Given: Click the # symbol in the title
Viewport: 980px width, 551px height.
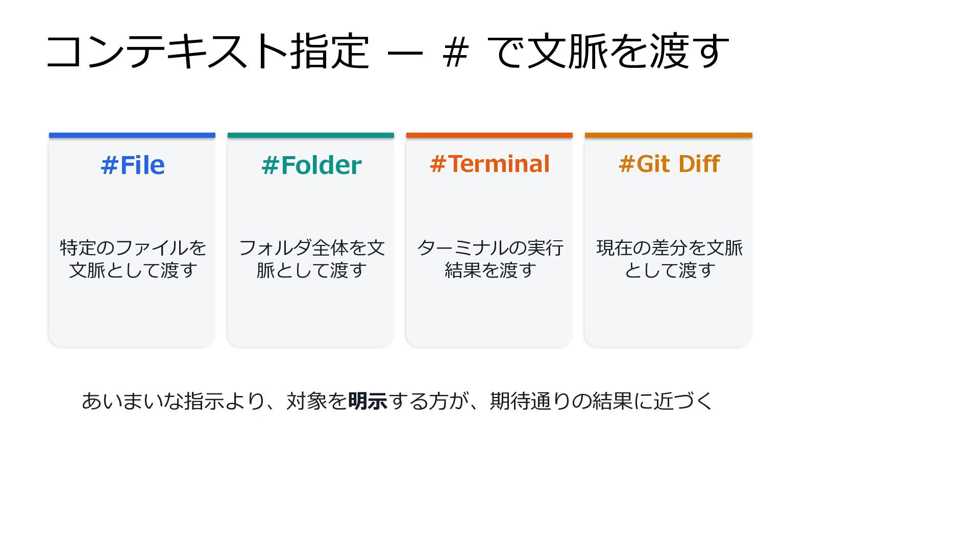Looking at the screenshot, I should point(455,52).
